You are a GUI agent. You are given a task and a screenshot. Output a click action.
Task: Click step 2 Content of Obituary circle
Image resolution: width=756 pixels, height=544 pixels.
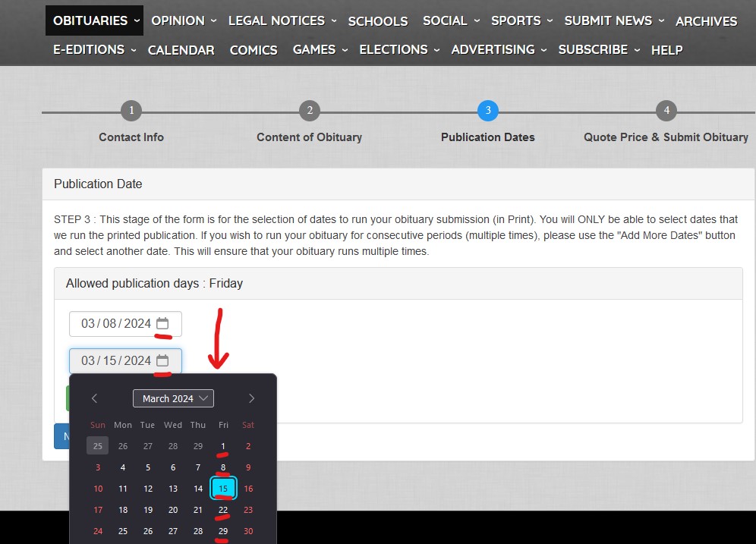309,111
